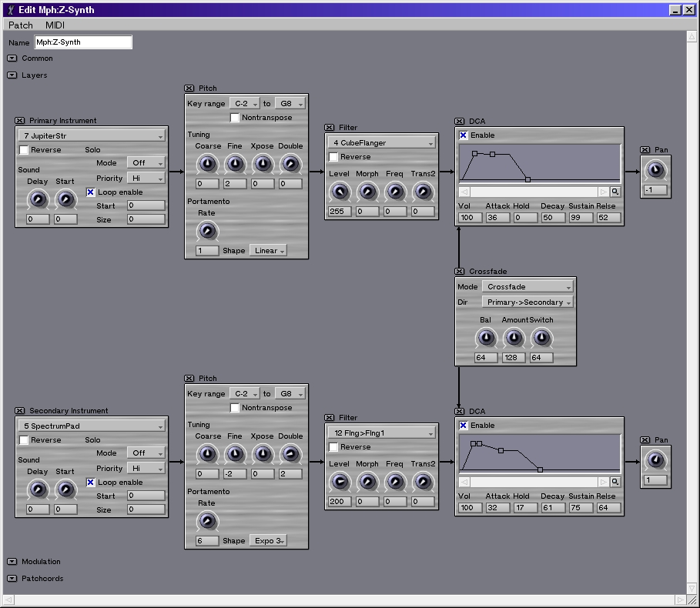The height and width of the screenshot is (608, 700).
Task: Click the primary DCA envelope horizontal scrollbar
Action: click(x=534, y=192)
